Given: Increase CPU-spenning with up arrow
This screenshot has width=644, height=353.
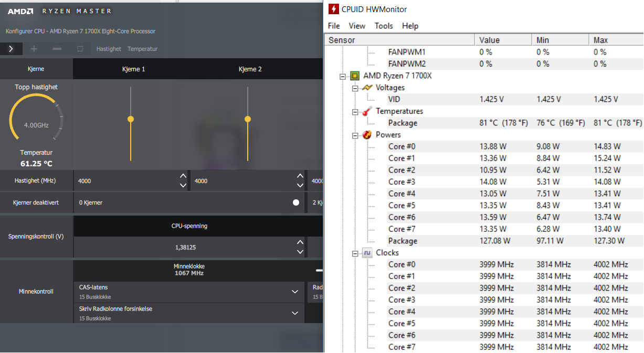Looking at the screenshot, I should (x=300, y=242).
